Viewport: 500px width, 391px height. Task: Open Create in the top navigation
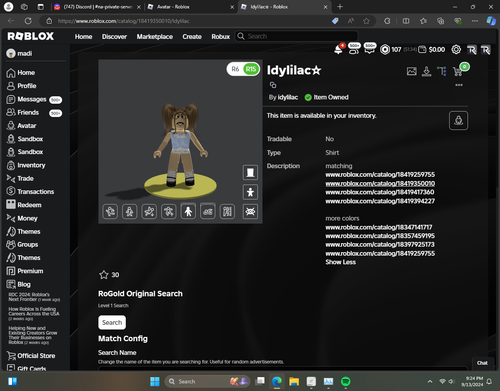point(192,37)
